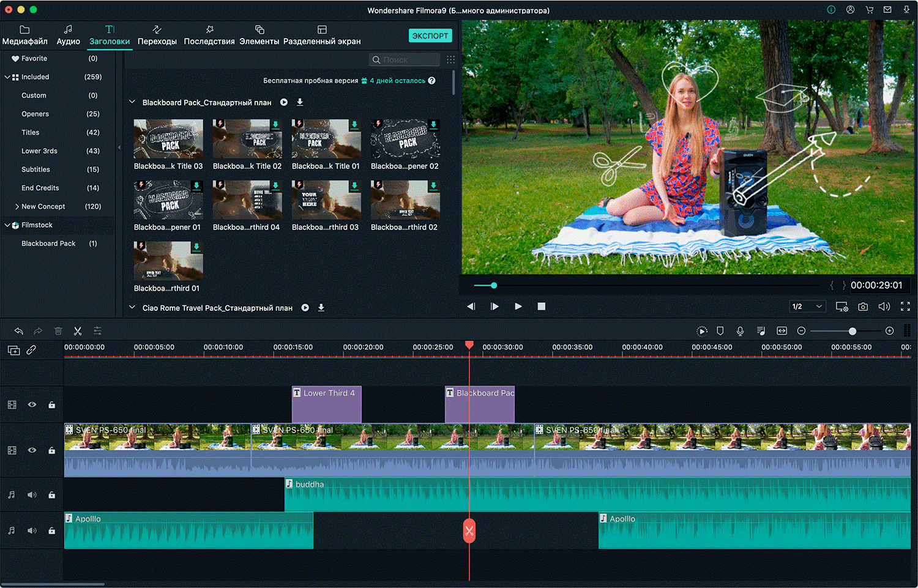
Task: Click the titles panel vertical scrollbar
Action: tap(453, 83)
